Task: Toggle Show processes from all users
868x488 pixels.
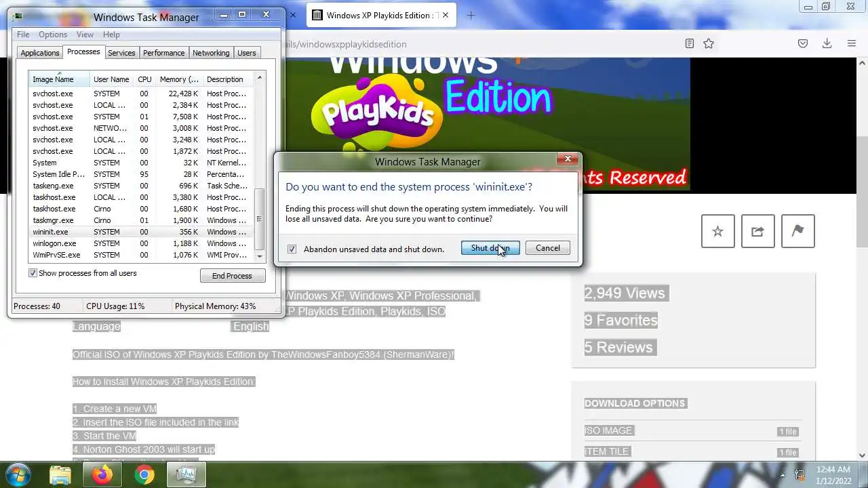Action: coord(33,273)
